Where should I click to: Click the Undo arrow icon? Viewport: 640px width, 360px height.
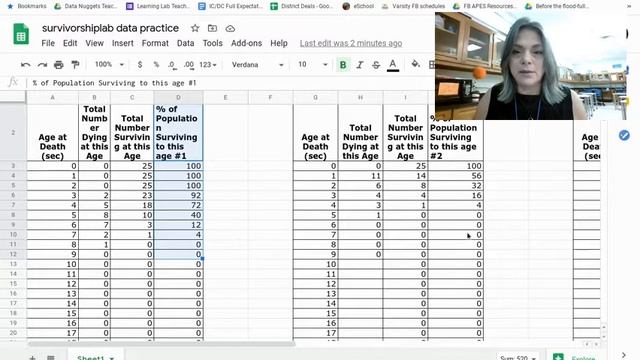(25, 65)
